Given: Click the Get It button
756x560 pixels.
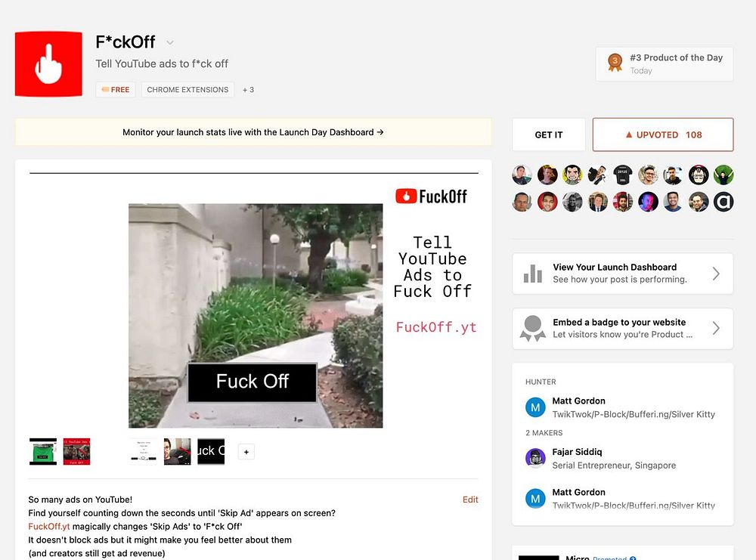Looking at the screenshot, I should (549, 135).
